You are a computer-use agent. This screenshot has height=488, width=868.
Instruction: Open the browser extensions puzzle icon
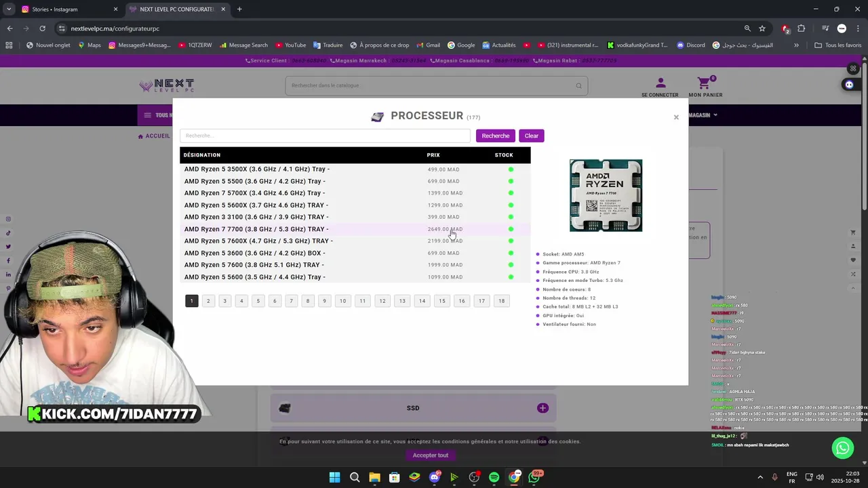tap(802, 28)
